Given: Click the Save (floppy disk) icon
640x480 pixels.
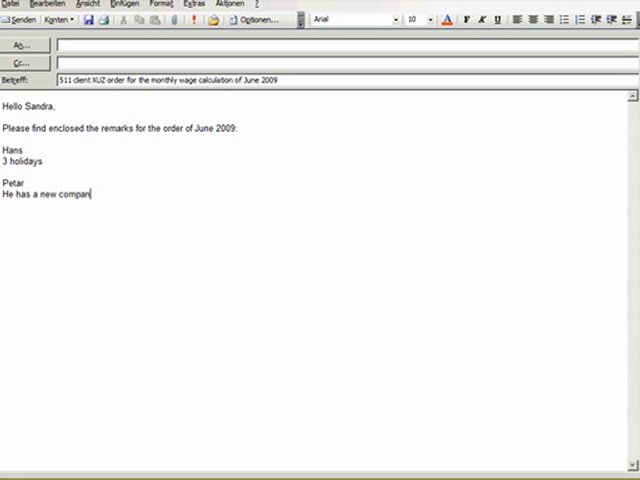Looking at the screenshot, I should point(89,20).
